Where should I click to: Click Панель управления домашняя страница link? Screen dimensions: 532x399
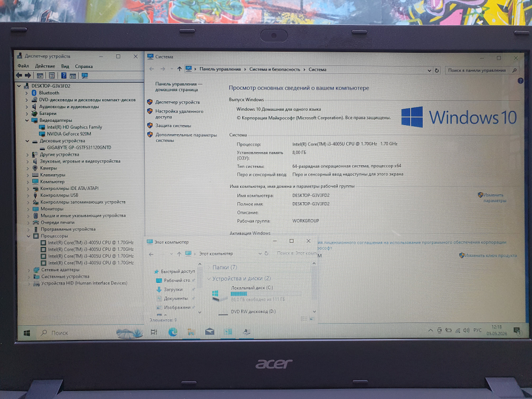(178, 87)
